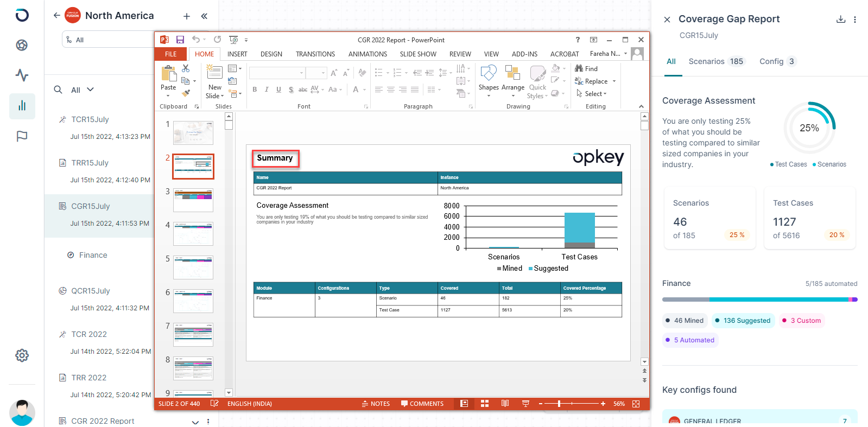The image size is (868, 427).
Task: Click the 5 Automated chip
Action: click(x=690, y=340)
